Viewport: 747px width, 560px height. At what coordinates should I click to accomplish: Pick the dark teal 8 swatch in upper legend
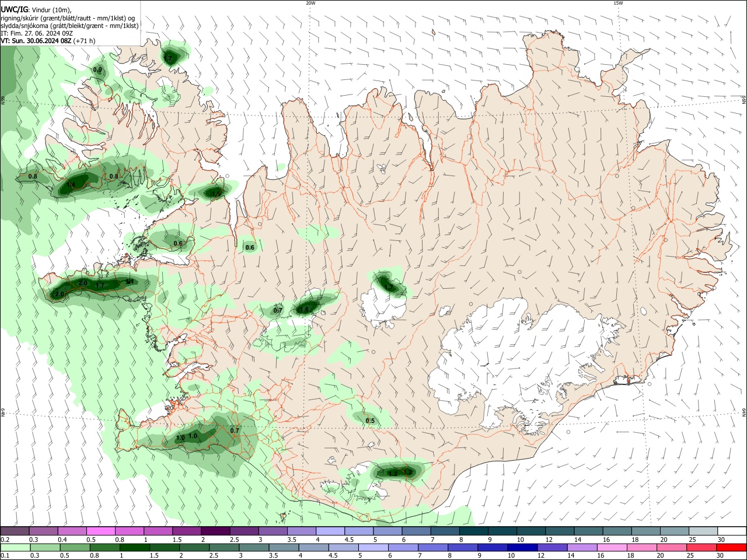tap(474, 531)
